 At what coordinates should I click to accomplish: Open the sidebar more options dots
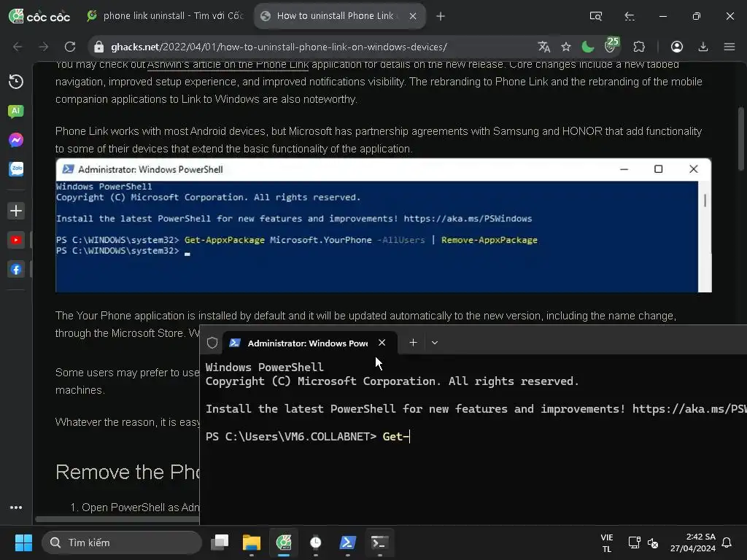coord(16,507)
